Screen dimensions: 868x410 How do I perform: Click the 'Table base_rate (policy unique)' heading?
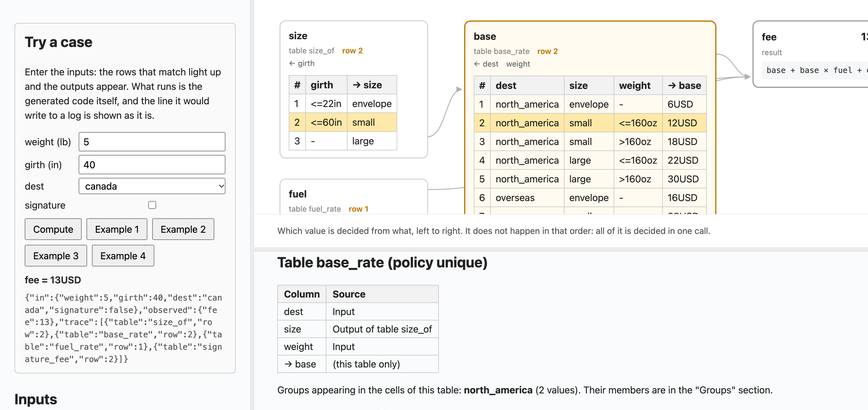[382, 262]
